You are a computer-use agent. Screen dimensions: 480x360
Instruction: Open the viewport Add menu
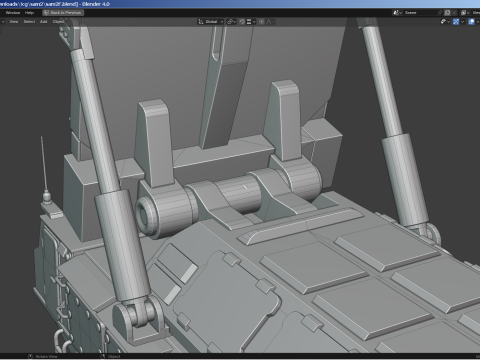pos(44,22)
